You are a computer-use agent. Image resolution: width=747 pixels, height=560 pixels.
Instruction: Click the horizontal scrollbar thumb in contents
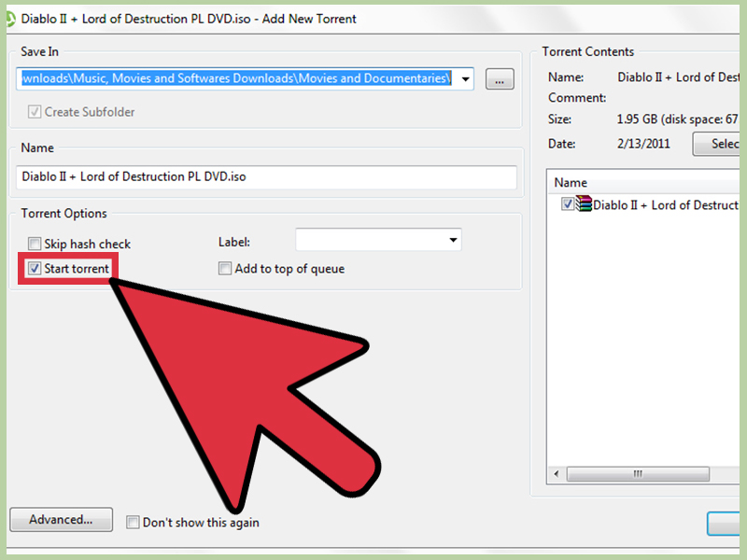coord(638,474)
